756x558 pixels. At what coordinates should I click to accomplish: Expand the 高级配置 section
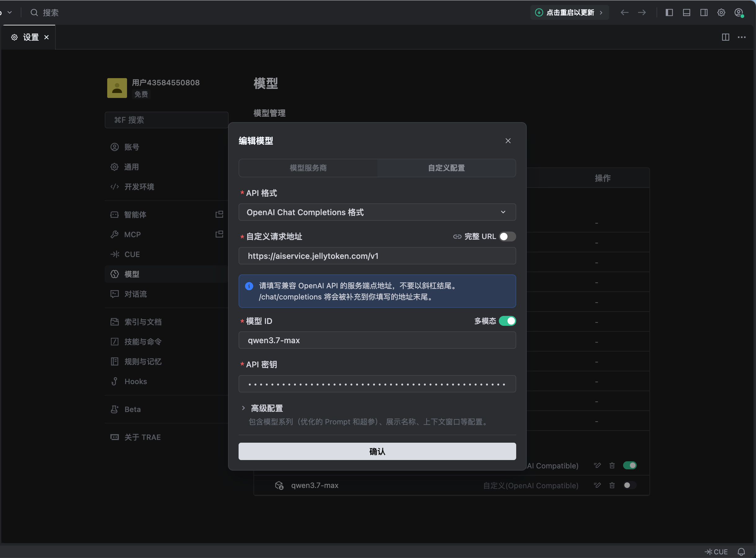point(267,408)
